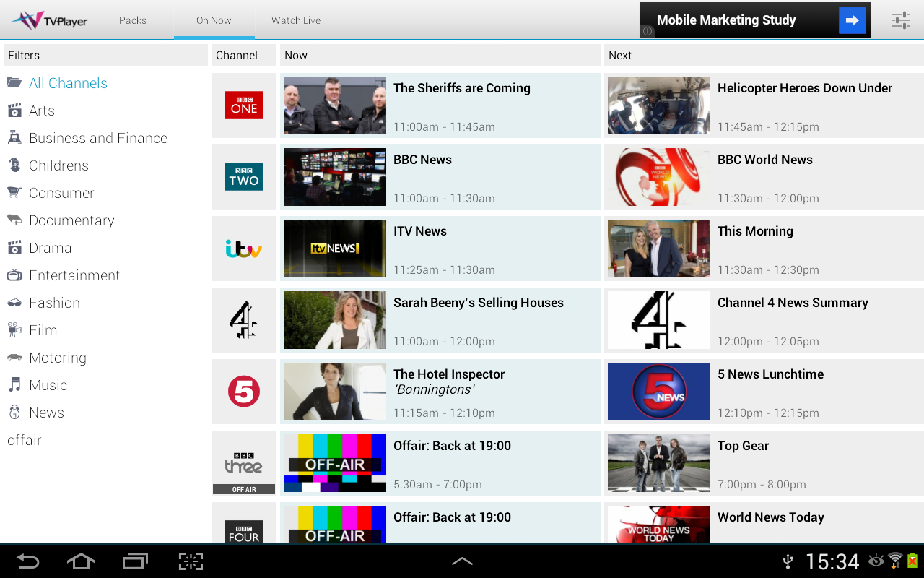Expand the navigation bar chevron

[x=462, y=561]
